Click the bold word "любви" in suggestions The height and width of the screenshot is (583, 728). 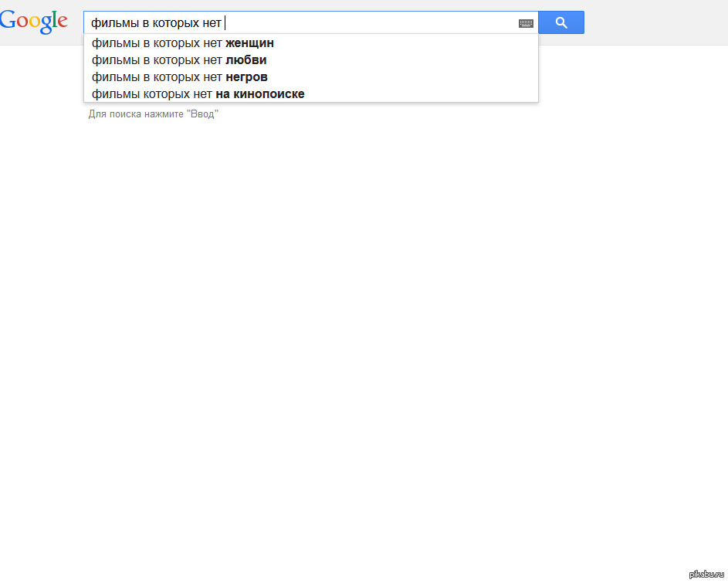245,60
